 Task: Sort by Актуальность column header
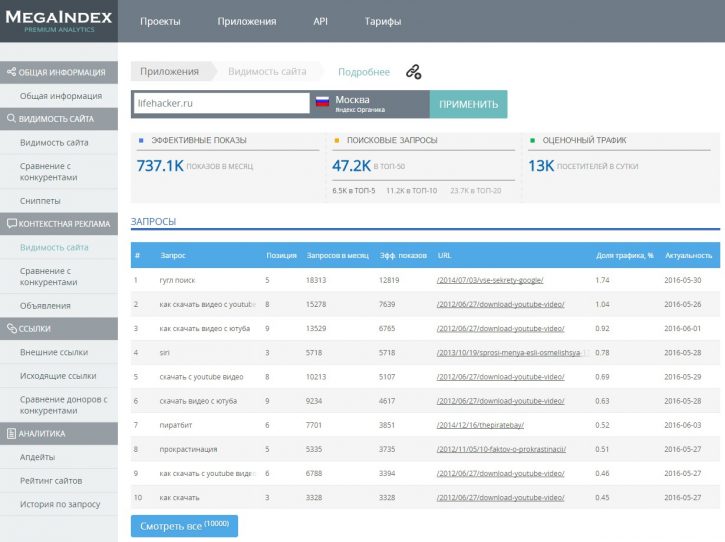[x=688, y=255]
